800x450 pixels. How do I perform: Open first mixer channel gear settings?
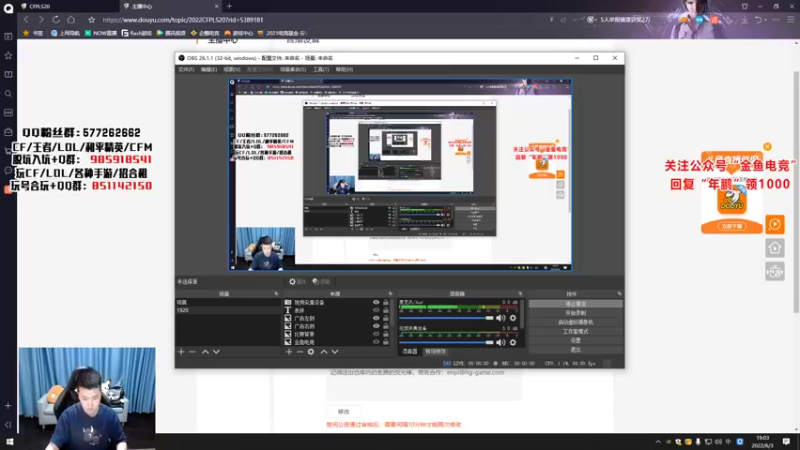513,318
